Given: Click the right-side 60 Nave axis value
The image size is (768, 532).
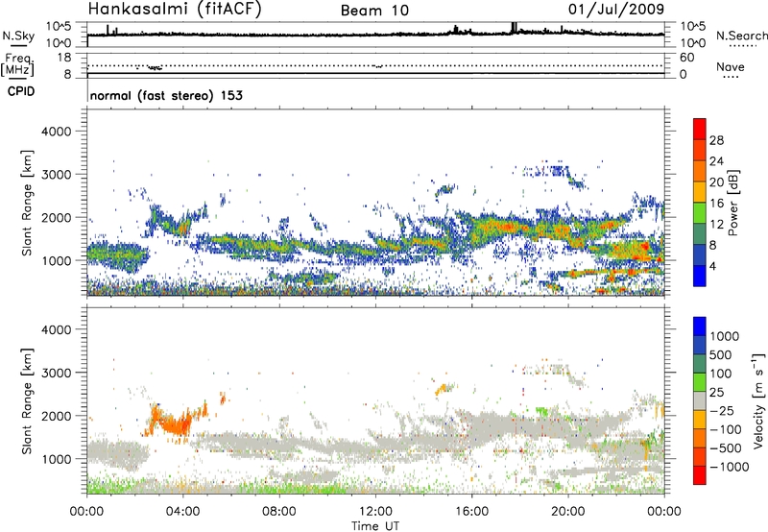Looking at the screenshot, I should click(x=687, y=58).
